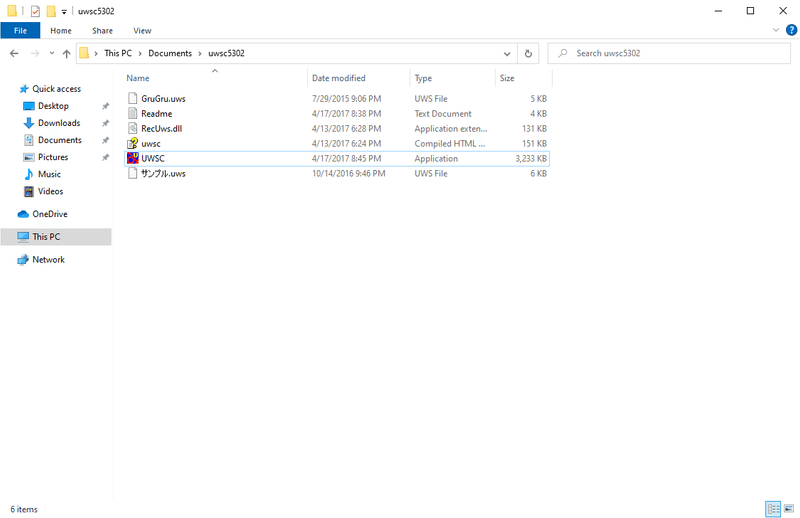Open OneDrive in the navigation pane
The height and width of the screenshot is (518, 800).
(x=49, y=214)
